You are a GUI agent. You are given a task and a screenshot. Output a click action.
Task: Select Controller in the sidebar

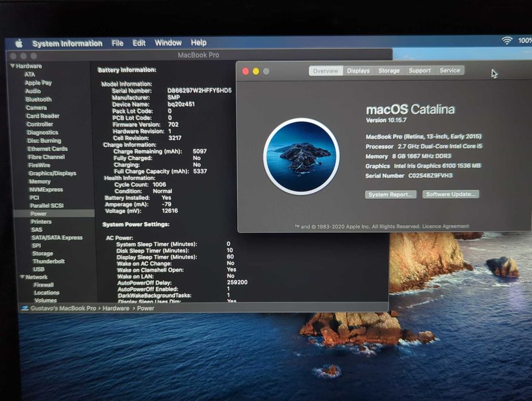pyautogui.click(x=40, y=124)
